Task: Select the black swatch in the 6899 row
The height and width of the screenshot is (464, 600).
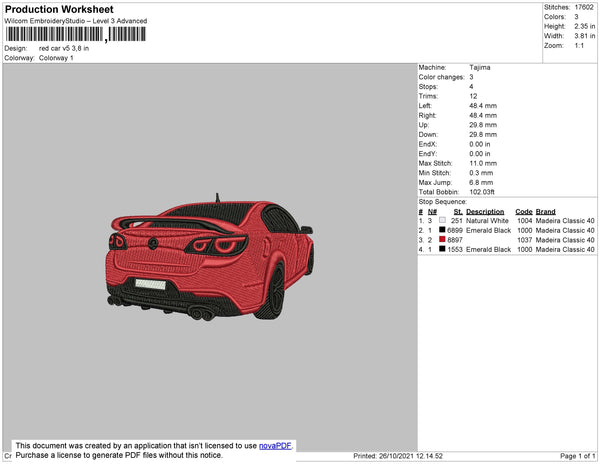Action: (442, 230)
